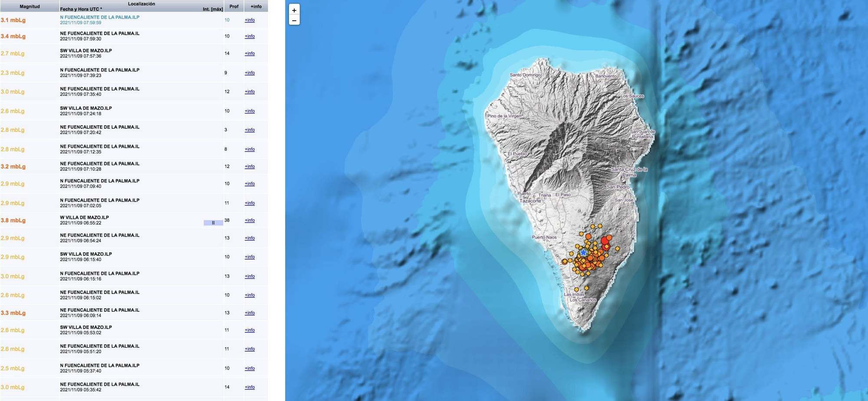Open +info for the 07:39:23 earthquake

tap(250, 73)
